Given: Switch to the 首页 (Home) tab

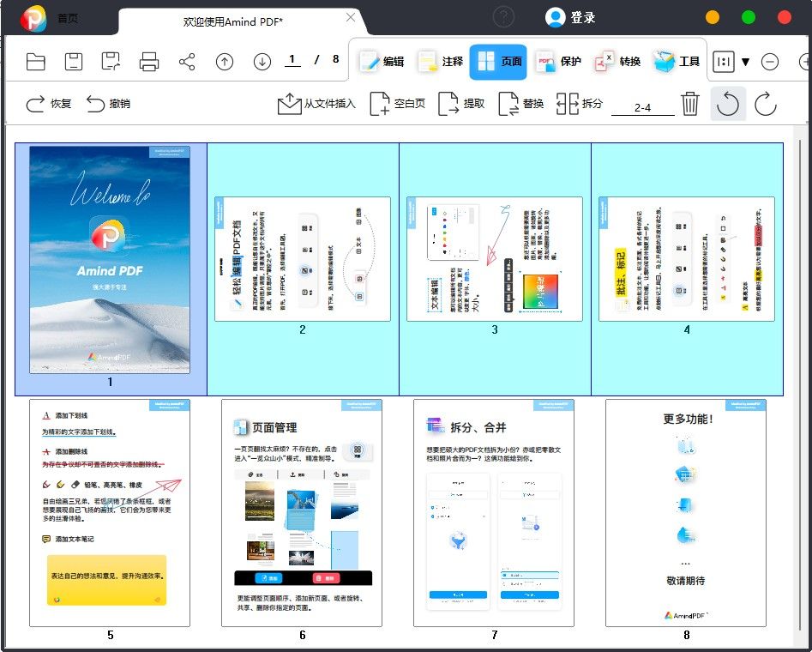Looking at the screenshot, I should 68,19.
